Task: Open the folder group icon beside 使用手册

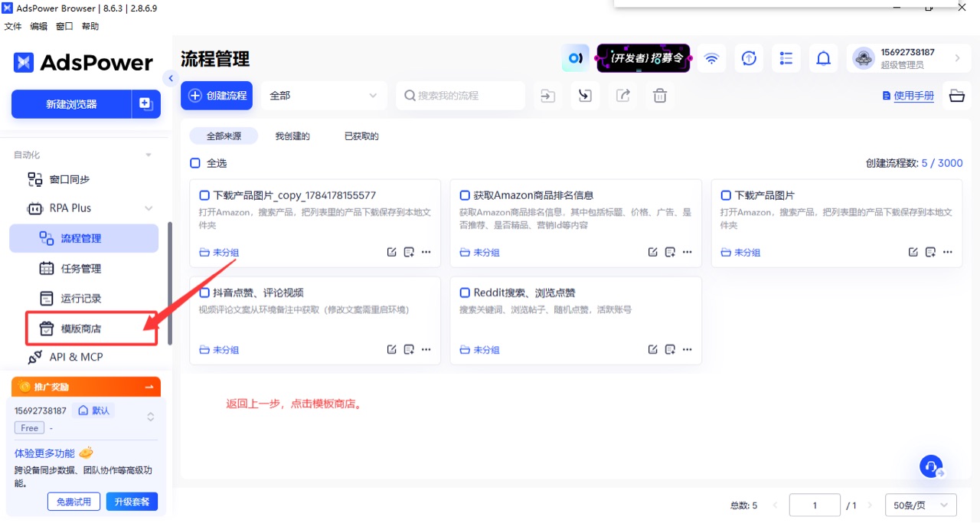Action: pyautogui.click(x=957, y=96)
